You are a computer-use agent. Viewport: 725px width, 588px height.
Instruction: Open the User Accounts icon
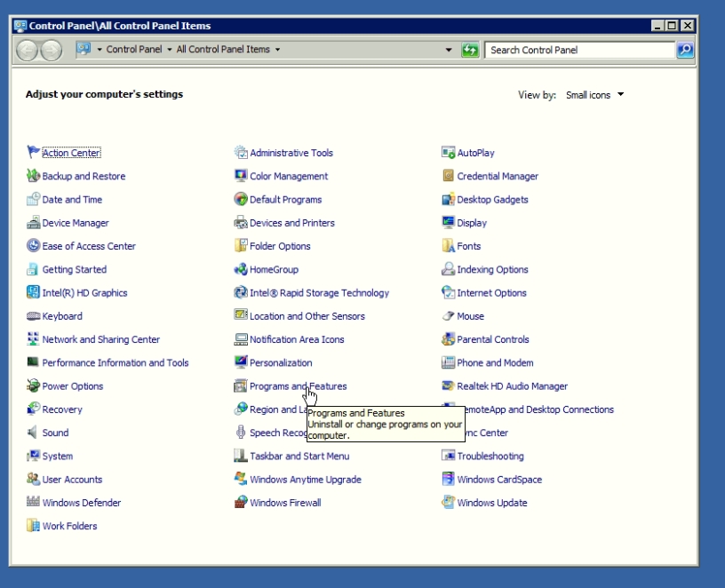(33, 479)
